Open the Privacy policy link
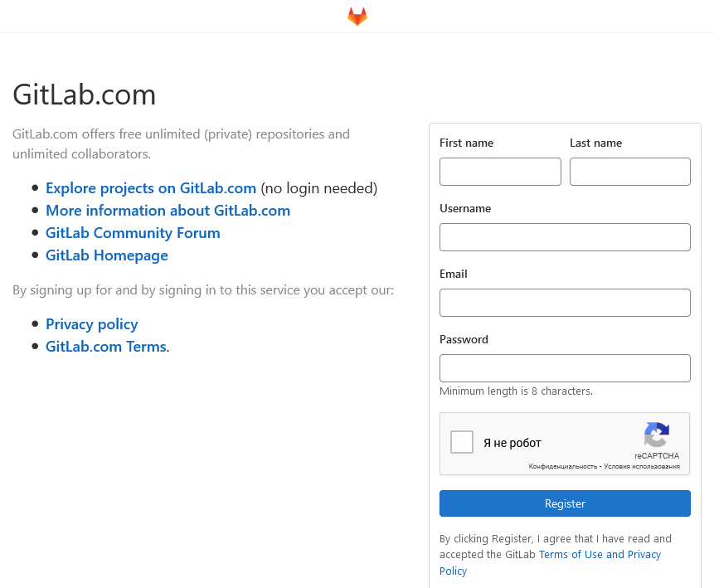 [x=91, y=323]
